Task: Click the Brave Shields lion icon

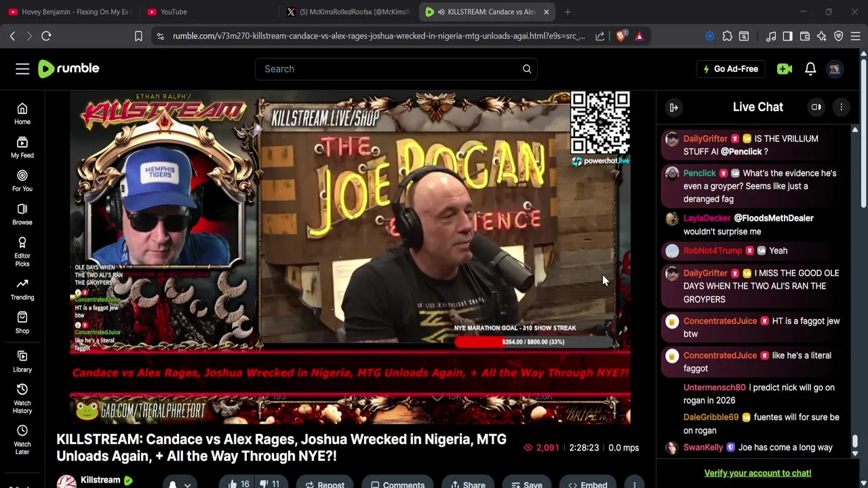Action: pos(620,36)
